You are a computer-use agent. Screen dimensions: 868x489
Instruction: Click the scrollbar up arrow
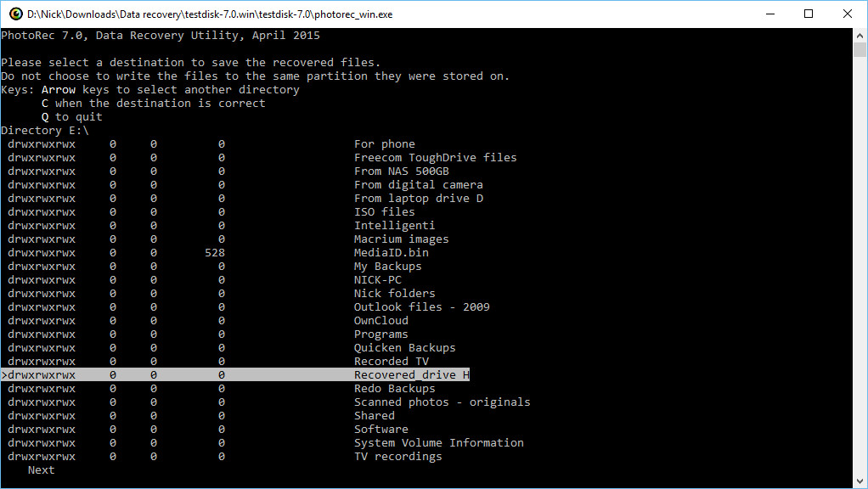(860, 36)
